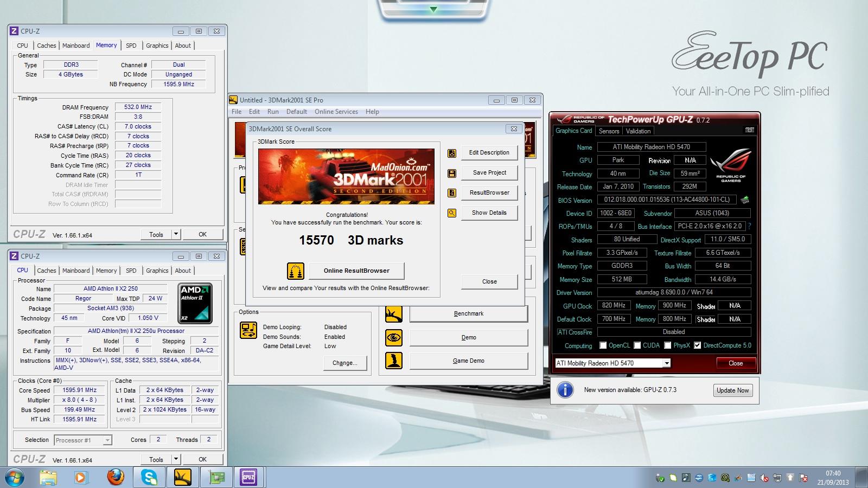
Task: Click the Change... button under Options
Action: point(345,363)
